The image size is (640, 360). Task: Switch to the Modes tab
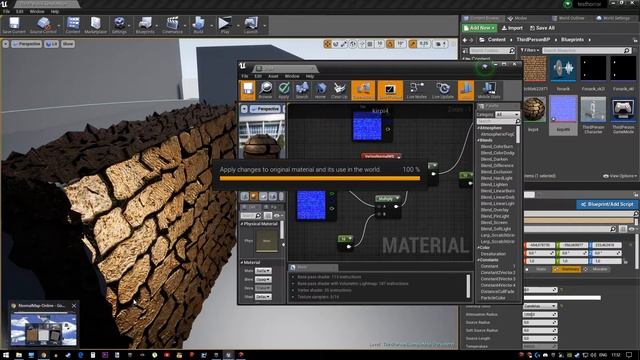coord(517,18)
